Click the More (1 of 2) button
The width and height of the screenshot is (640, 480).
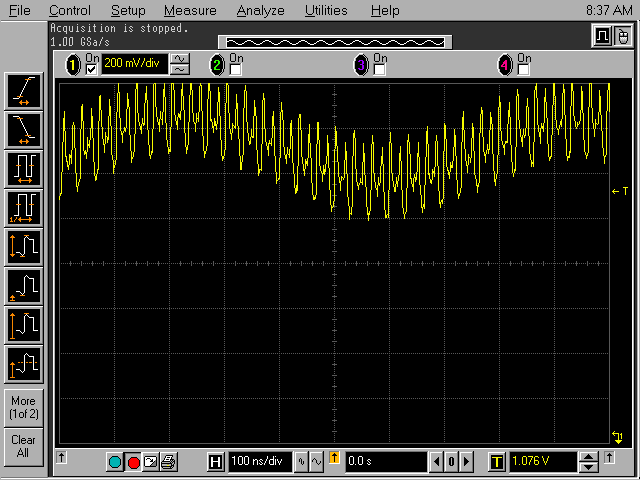23,407
